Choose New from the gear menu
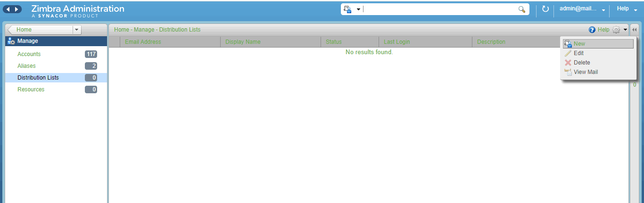The image size is (644, 203). [598, 44]
